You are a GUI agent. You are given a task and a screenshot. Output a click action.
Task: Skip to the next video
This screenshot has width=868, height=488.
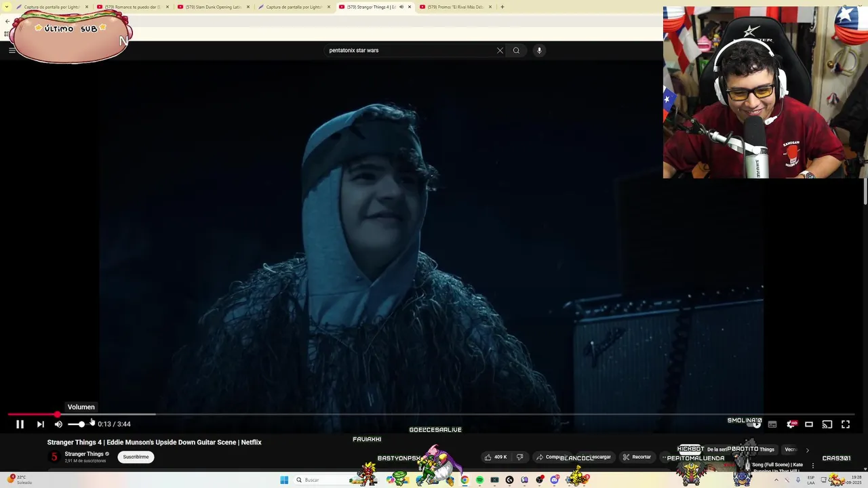pyautogui.click(x=40, y=424)
